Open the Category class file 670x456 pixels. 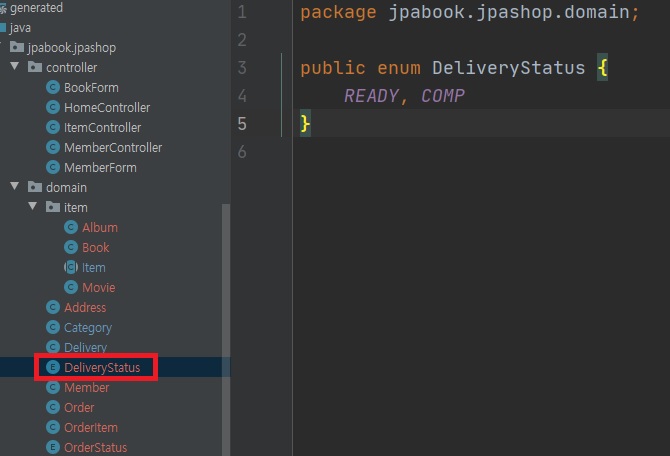(x=88, y=328)
